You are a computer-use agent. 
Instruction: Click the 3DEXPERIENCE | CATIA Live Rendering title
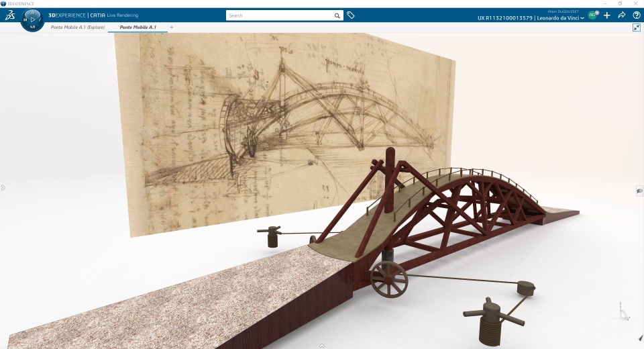tap(93, 15)
